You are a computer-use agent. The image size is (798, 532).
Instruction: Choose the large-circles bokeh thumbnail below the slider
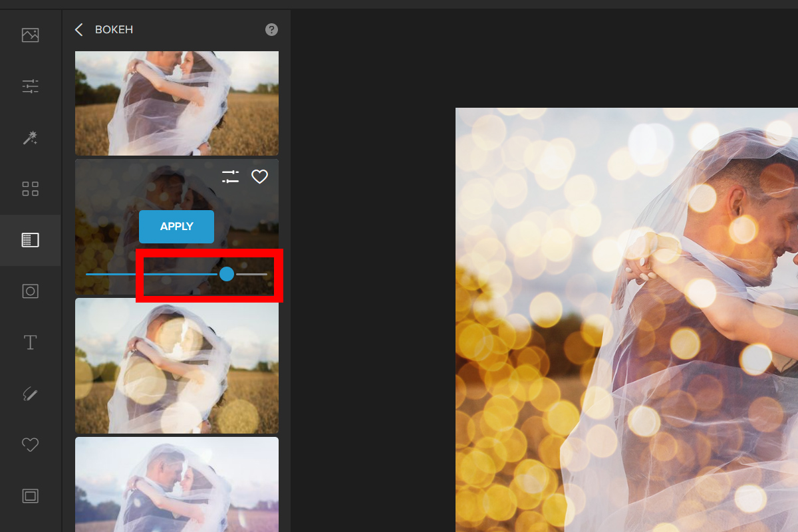(176, 366)
